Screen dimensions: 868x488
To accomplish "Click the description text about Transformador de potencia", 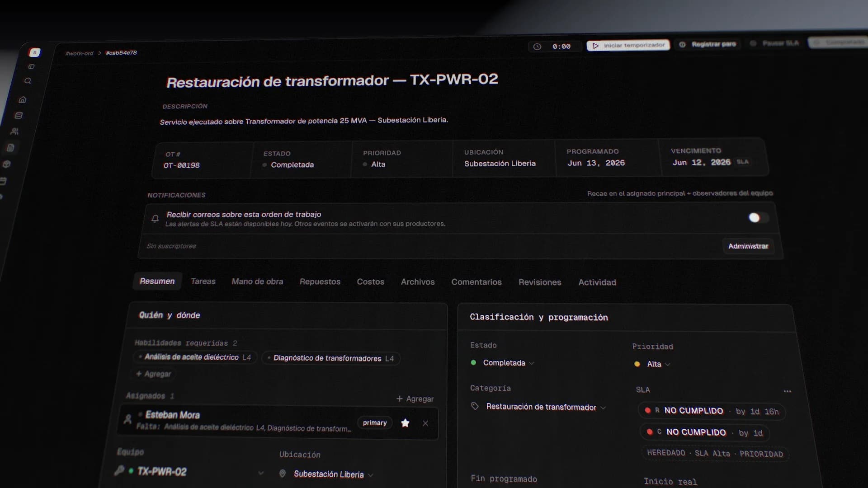I will pos(304,121).
